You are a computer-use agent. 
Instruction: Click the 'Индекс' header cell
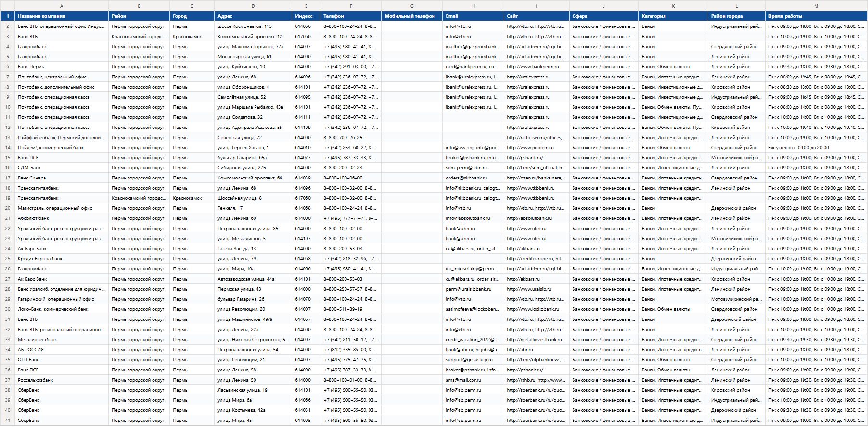pos(306,16)
